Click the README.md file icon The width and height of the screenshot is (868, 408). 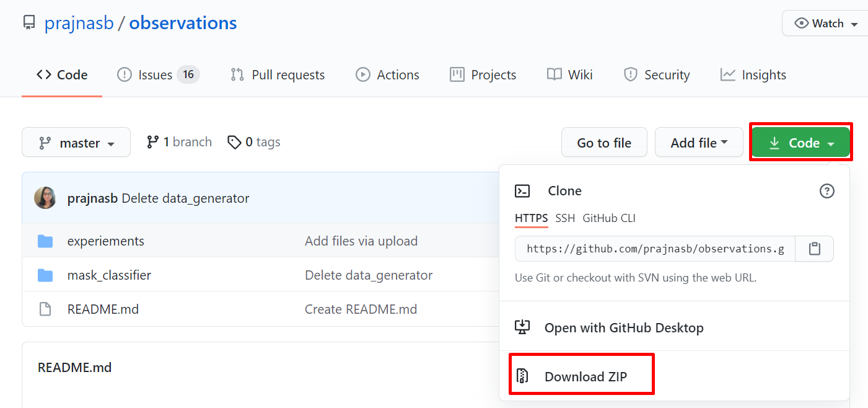coord(45,309)
